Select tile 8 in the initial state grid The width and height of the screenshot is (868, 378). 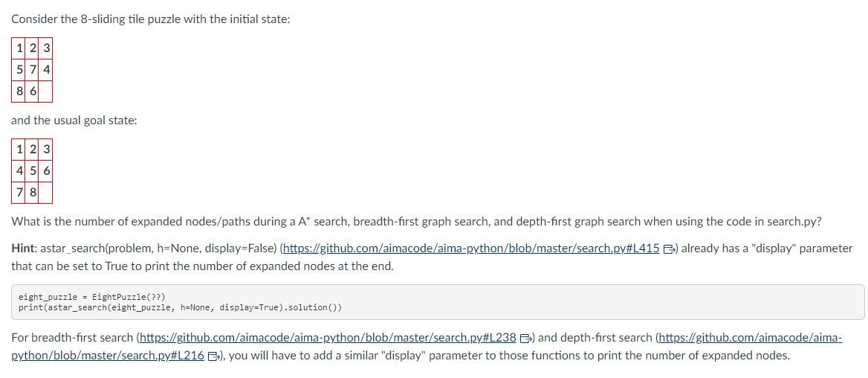coord(19,91)
